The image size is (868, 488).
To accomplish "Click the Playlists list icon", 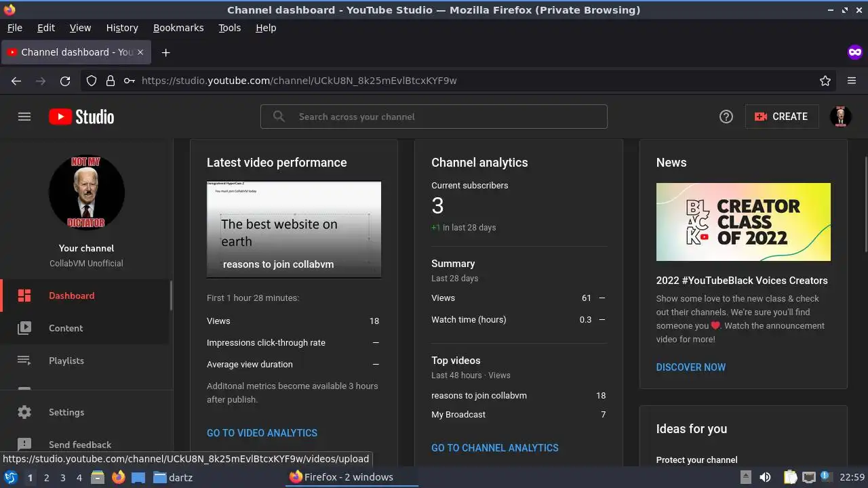I will click(x=24, y=361).
